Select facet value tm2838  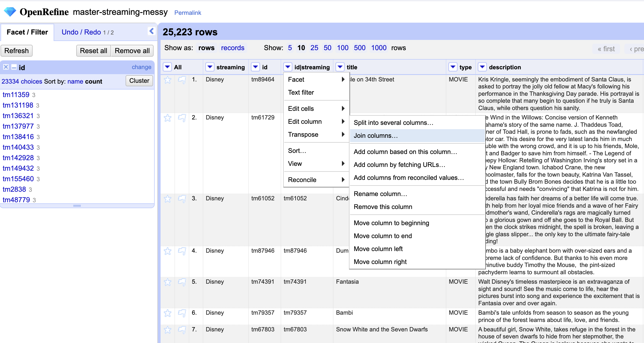14,189
